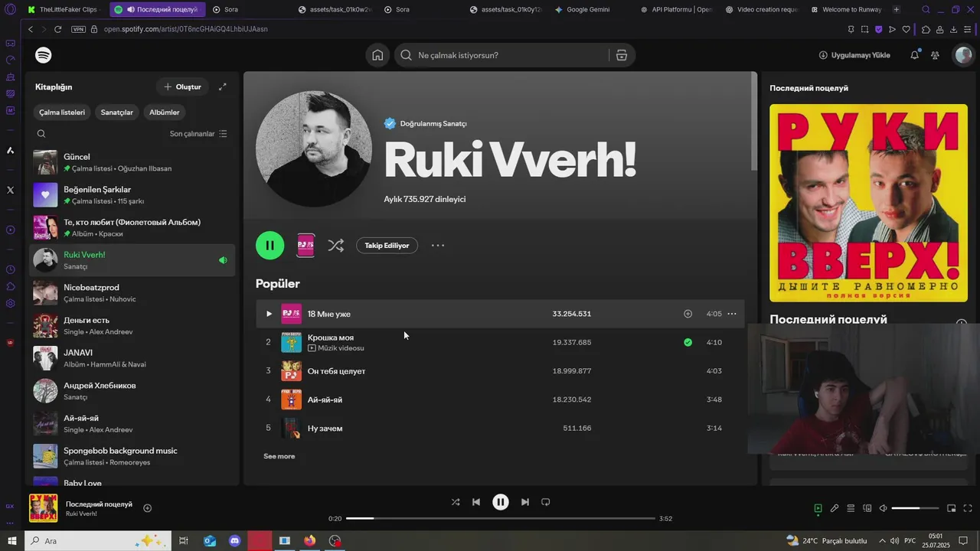This screenshot has height=551, width=980.
Task: Open Windows notification center icon
Action: click(963, 541)
